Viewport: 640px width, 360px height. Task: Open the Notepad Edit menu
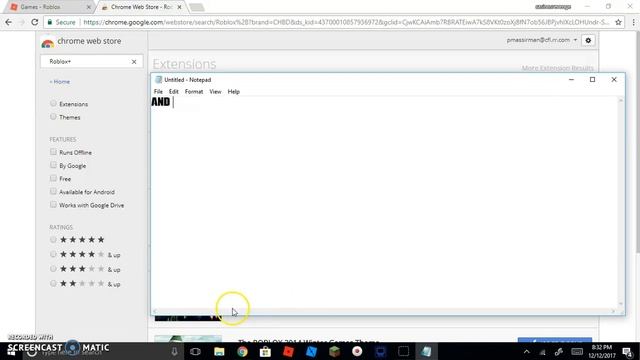(x=173, y=91)
